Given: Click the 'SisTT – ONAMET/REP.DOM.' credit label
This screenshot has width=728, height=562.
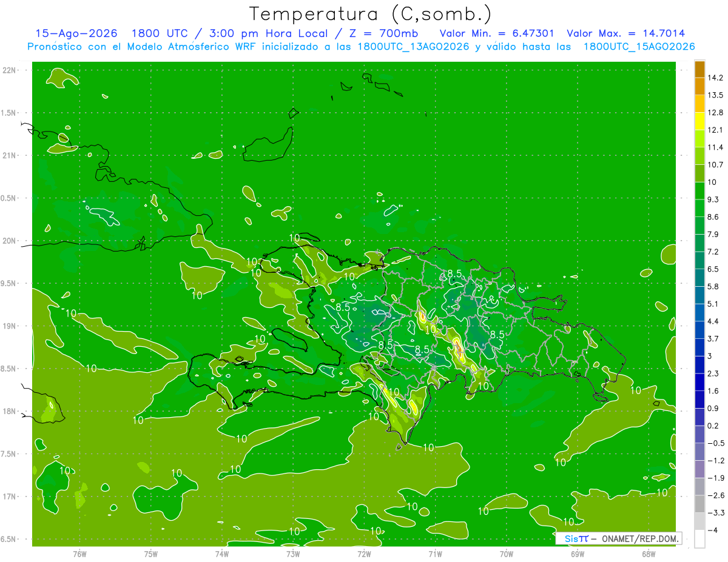Looking at the screenshot, I should pos(618,538).
